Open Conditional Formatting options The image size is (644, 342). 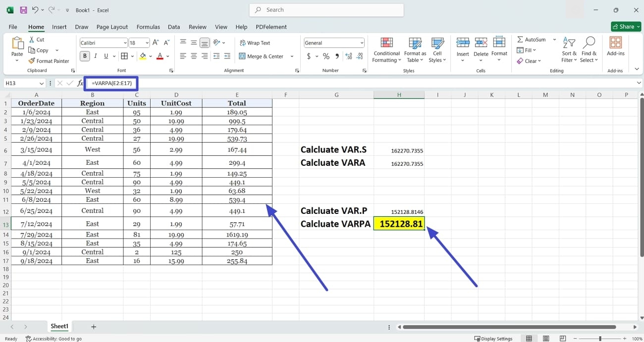click(x=386, y=49)
